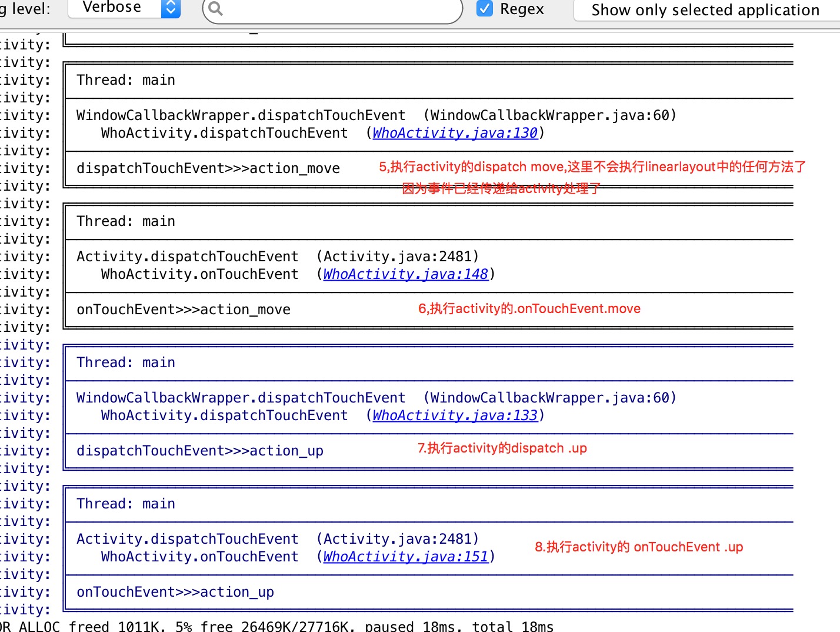
Task: Click the Thread: main line above WhoActivity.java:130
Action: (x=126, y=80)
